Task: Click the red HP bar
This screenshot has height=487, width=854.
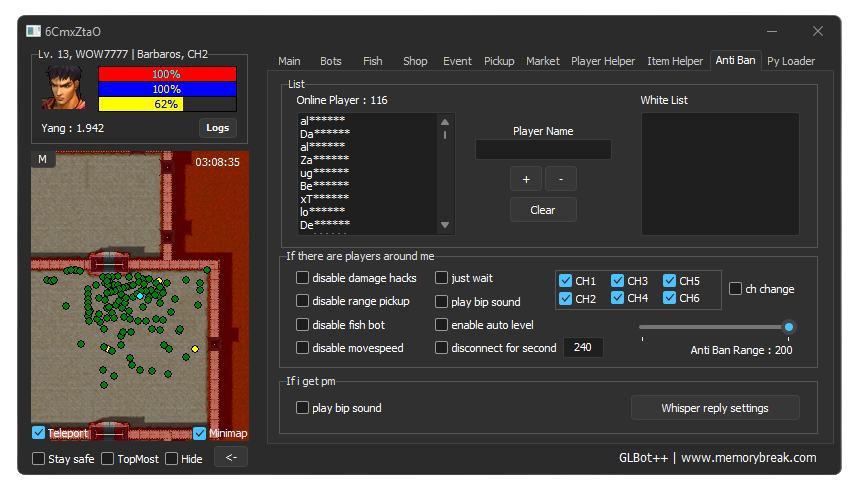Action: 167,74
